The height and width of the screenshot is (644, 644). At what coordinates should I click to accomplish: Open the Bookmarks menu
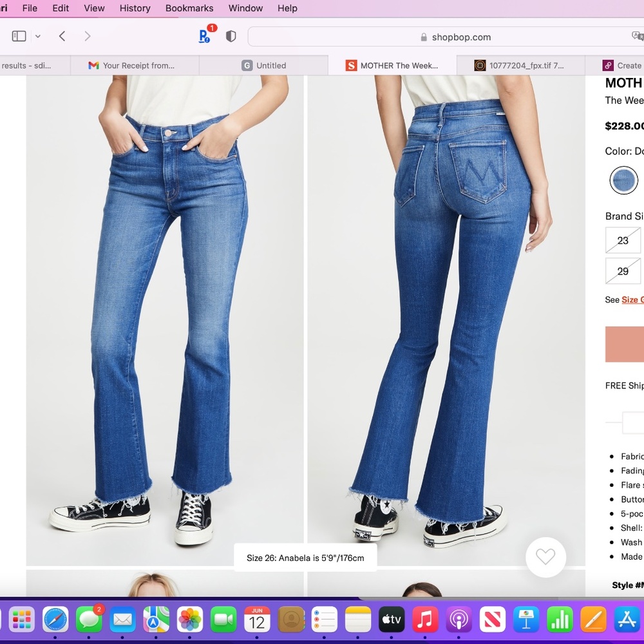[x=190, y=8]
